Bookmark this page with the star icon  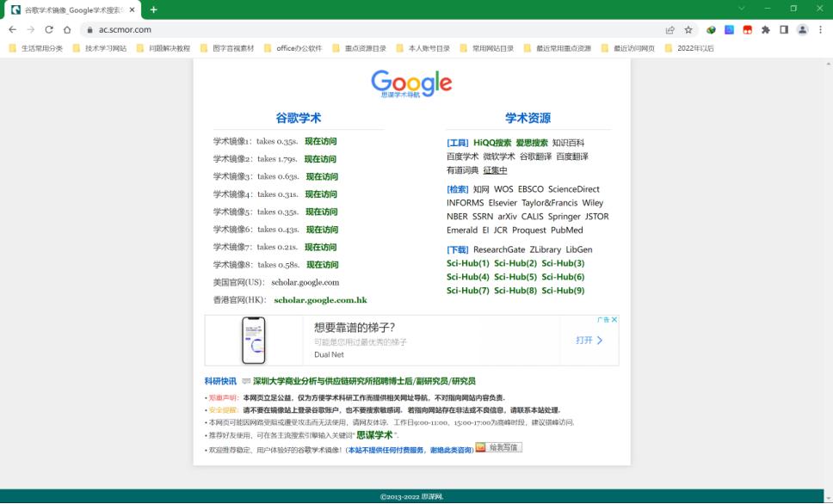pyautogui.click(x=688, y=30)
